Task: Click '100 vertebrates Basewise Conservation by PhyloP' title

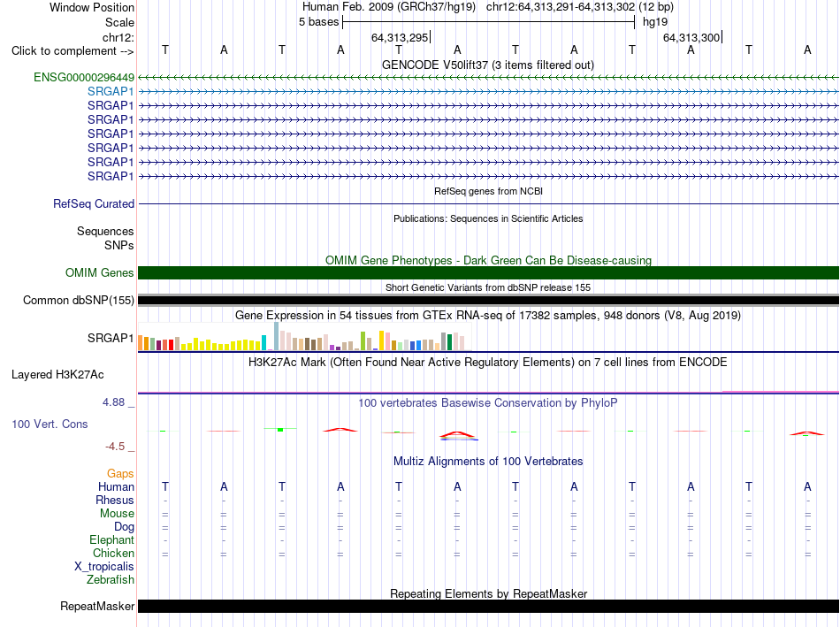Action: pos(488,402)
